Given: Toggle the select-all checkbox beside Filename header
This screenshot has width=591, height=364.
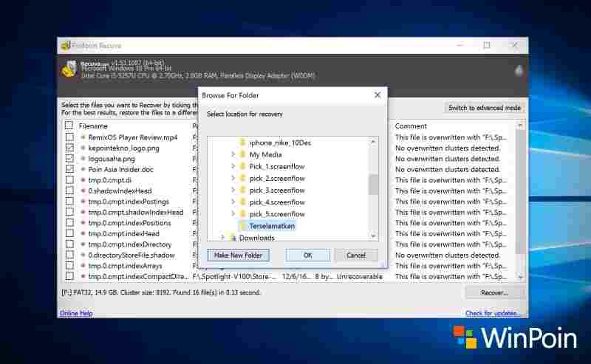Looking at the screenshot, I should 69,126.
